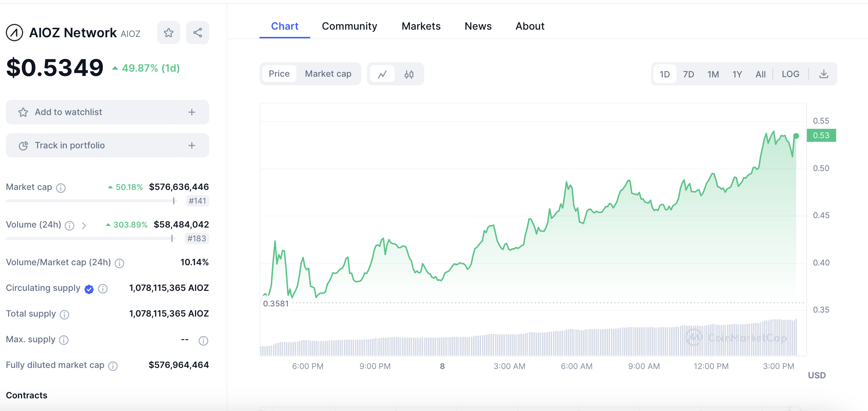Switch to candlestick chart icon

pyautogui.click(x=409, y=74)
